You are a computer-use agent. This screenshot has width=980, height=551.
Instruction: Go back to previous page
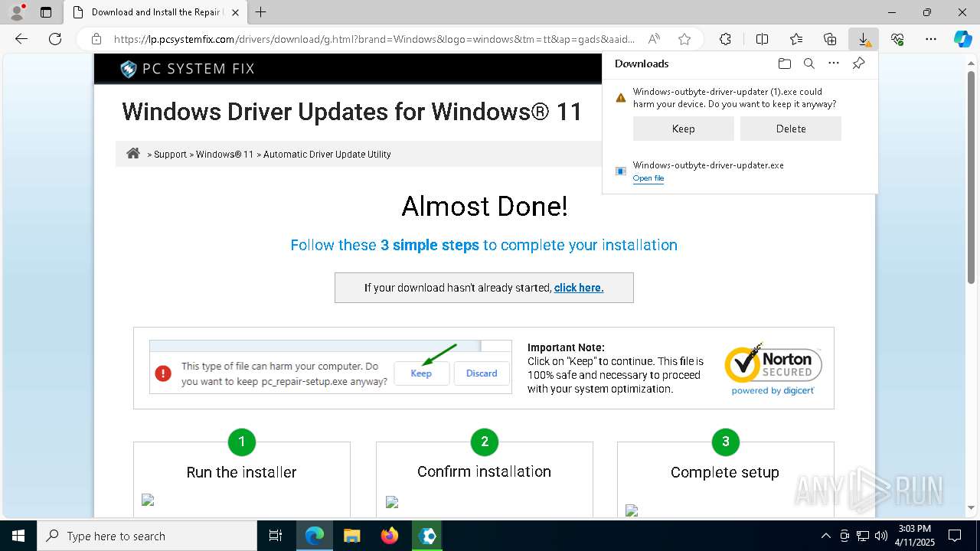click(x=21, y=39)
